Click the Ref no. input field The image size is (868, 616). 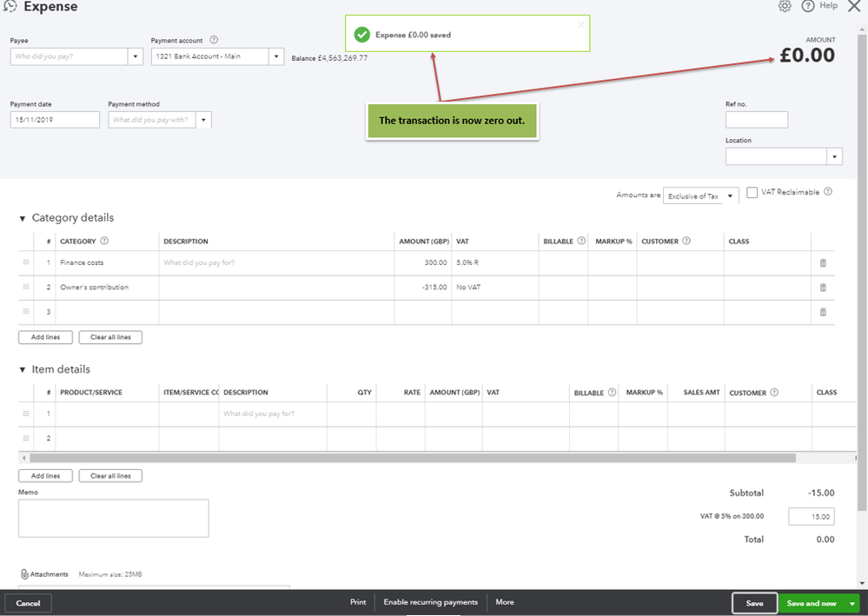[x=757, y=120]
